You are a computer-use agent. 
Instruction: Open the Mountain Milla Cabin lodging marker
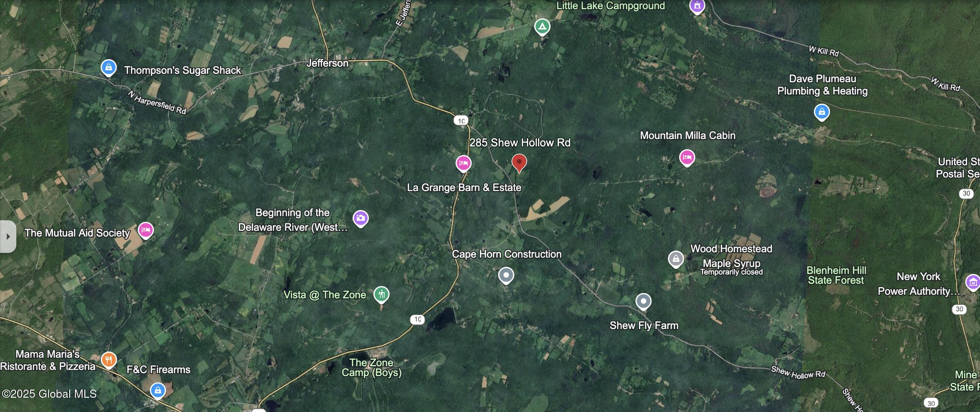(x=687, y=158)
